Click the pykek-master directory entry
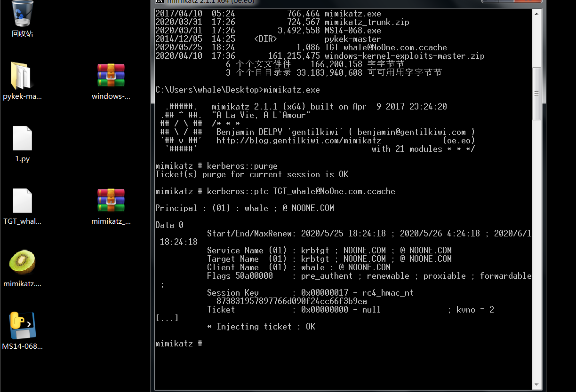 (268, 39)
